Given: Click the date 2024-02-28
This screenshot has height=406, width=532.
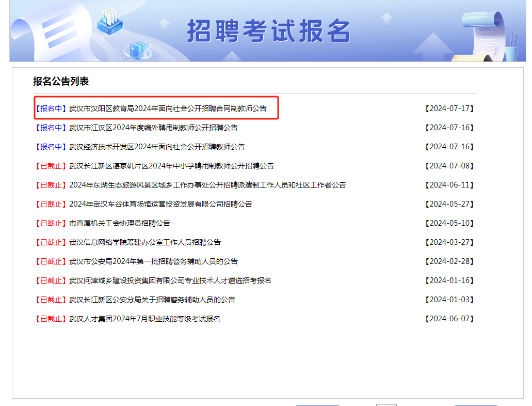Looking at the screenshot, I should 449,261.
